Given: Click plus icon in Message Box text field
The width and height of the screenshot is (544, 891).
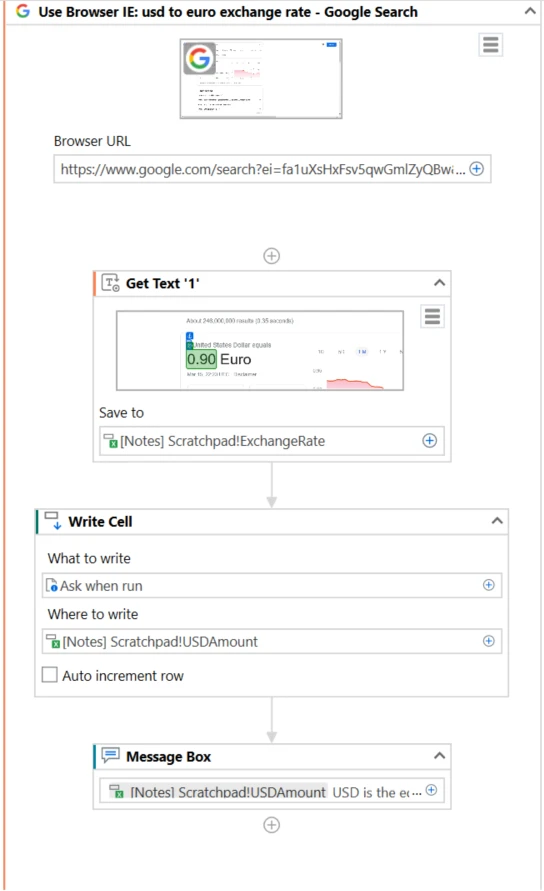Looking at the screenshot, I should pyautogui.click(x=431, y=790).
